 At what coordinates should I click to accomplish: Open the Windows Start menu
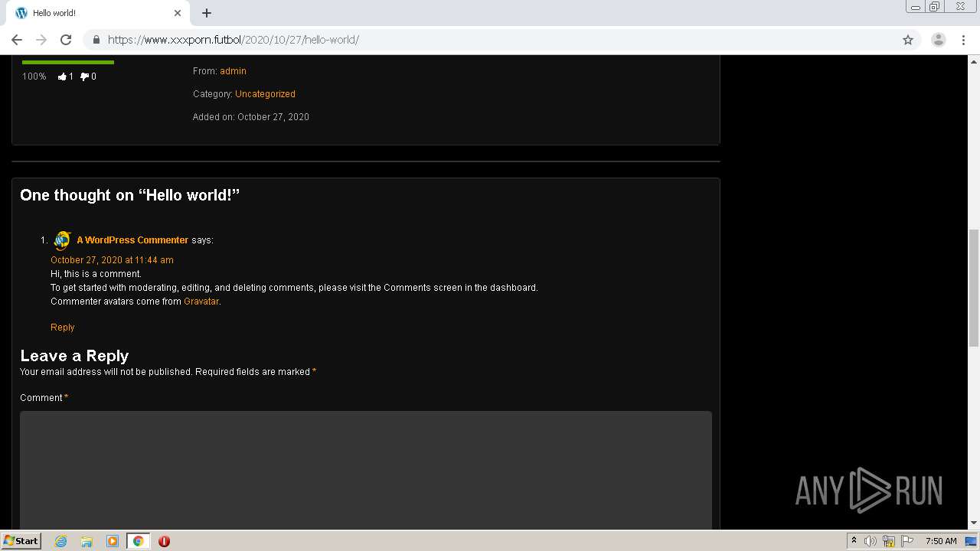(x=21, y=541)
